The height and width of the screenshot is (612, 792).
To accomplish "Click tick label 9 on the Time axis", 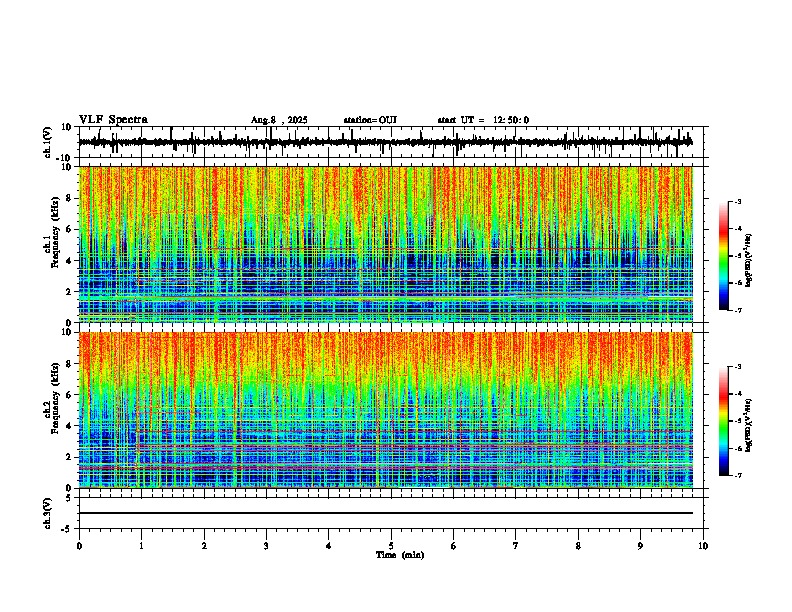I will coord(640,546).
